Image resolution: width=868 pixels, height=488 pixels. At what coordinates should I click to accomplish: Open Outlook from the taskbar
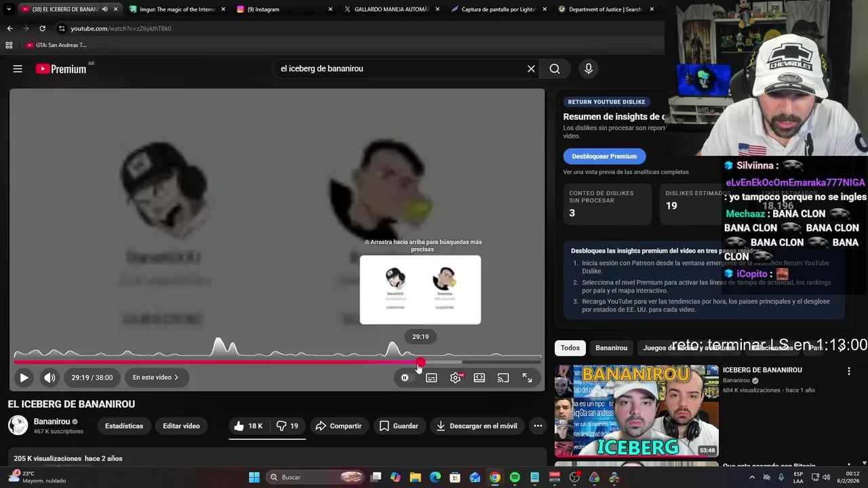475,477
